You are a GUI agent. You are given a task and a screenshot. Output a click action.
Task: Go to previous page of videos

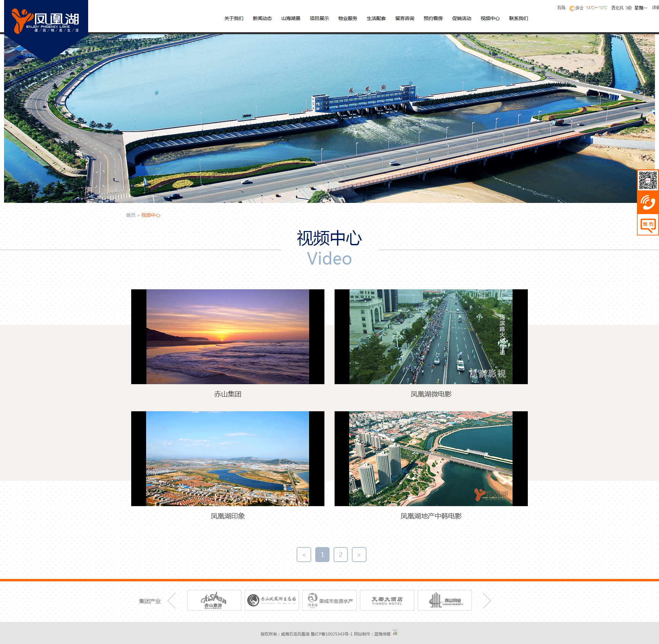[x=304, y=555]
